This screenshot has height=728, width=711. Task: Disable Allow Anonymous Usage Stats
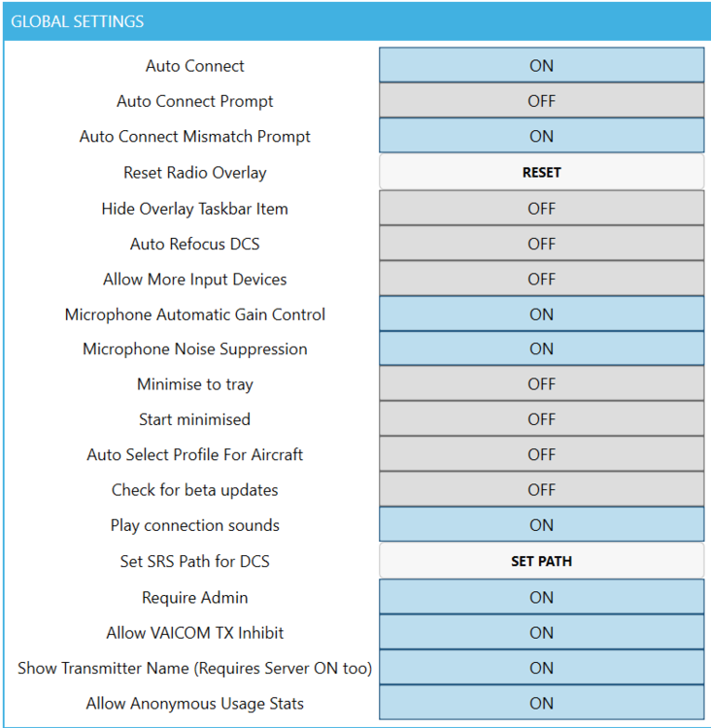point(541,704)
